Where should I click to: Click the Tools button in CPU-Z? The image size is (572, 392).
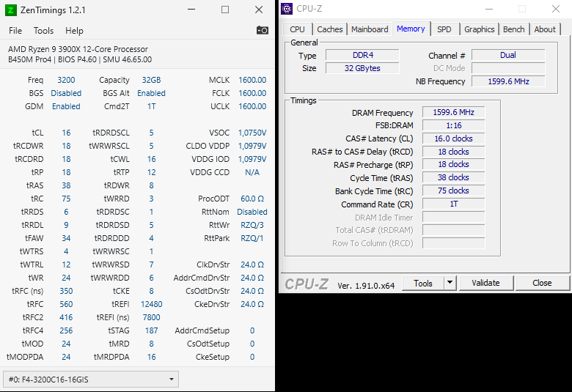[x=423, y=283]
